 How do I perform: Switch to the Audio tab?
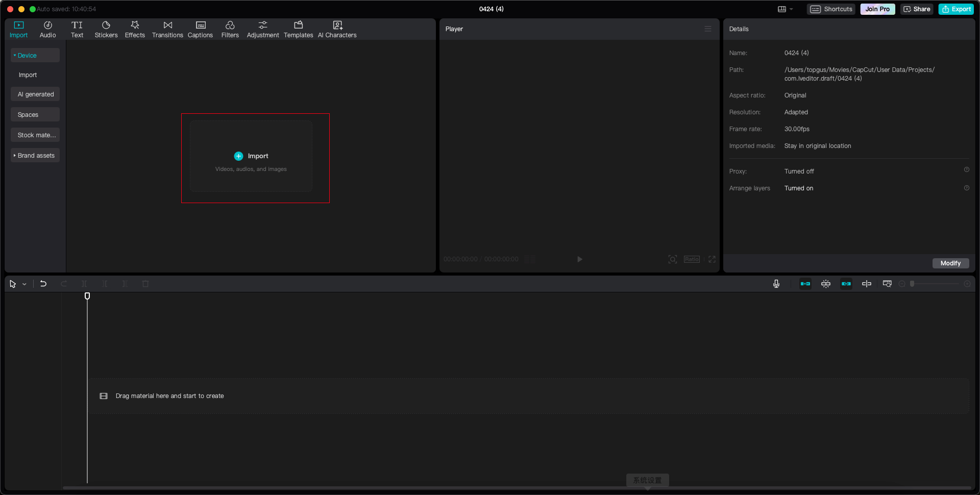(x=48, y=30)
